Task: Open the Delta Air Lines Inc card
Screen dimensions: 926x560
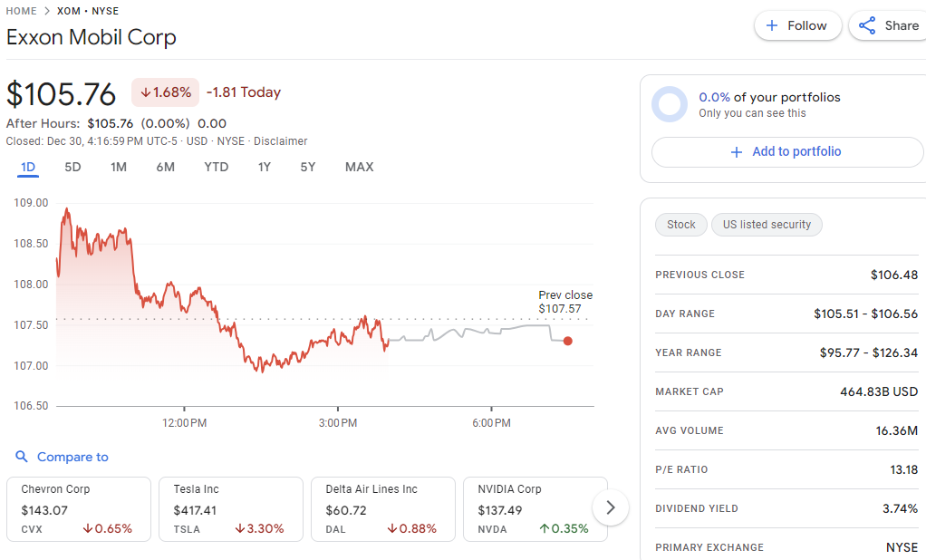Action: pos(383,509)
